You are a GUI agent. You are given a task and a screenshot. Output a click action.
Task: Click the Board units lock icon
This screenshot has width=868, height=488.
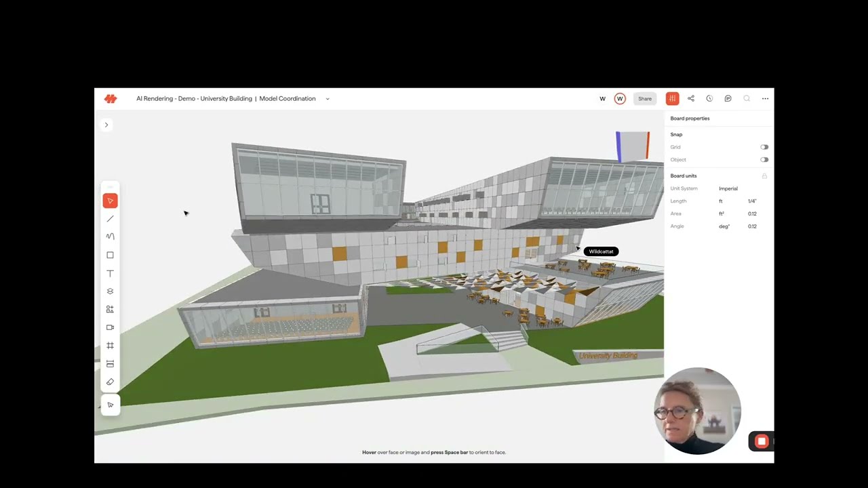764,176
